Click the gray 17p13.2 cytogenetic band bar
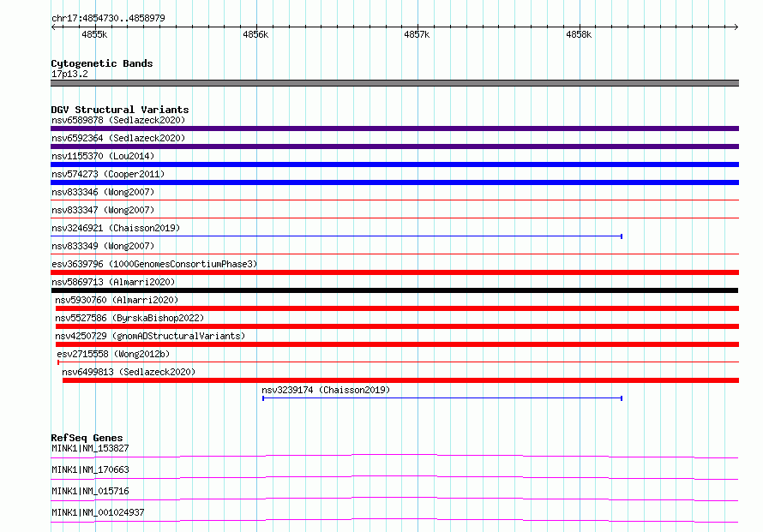 click(394, 83)
